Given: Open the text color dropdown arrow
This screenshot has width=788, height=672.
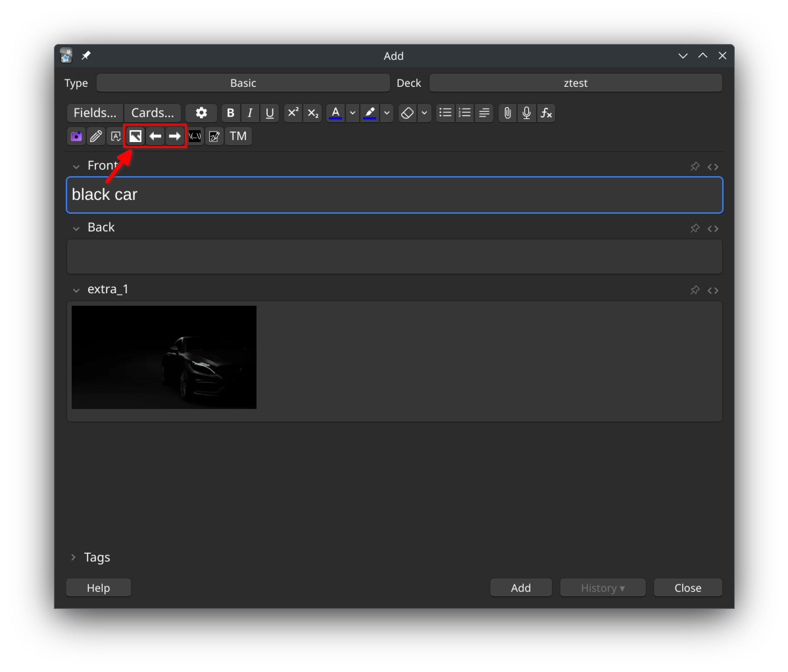Looking at the screenshot, I should click(x=352, y=112).
